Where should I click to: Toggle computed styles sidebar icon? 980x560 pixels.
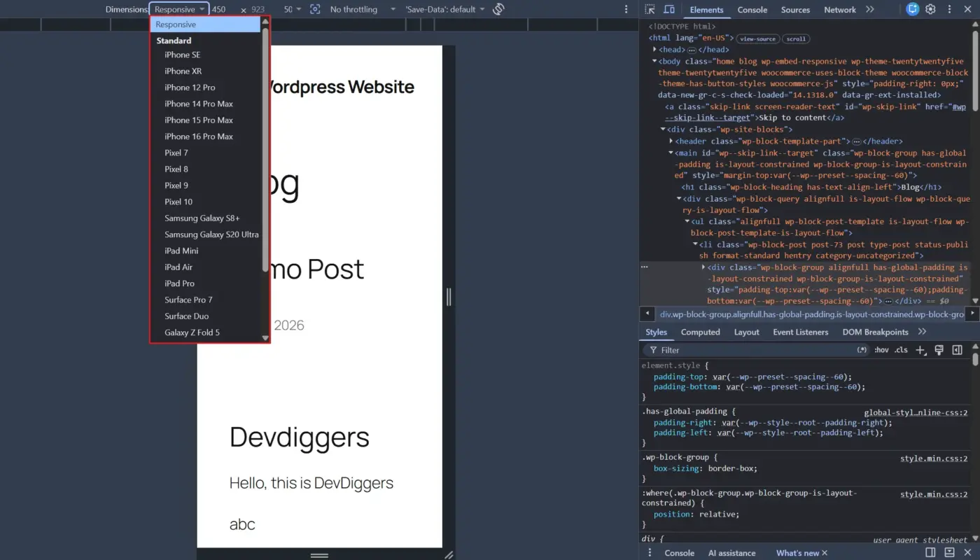957,350
